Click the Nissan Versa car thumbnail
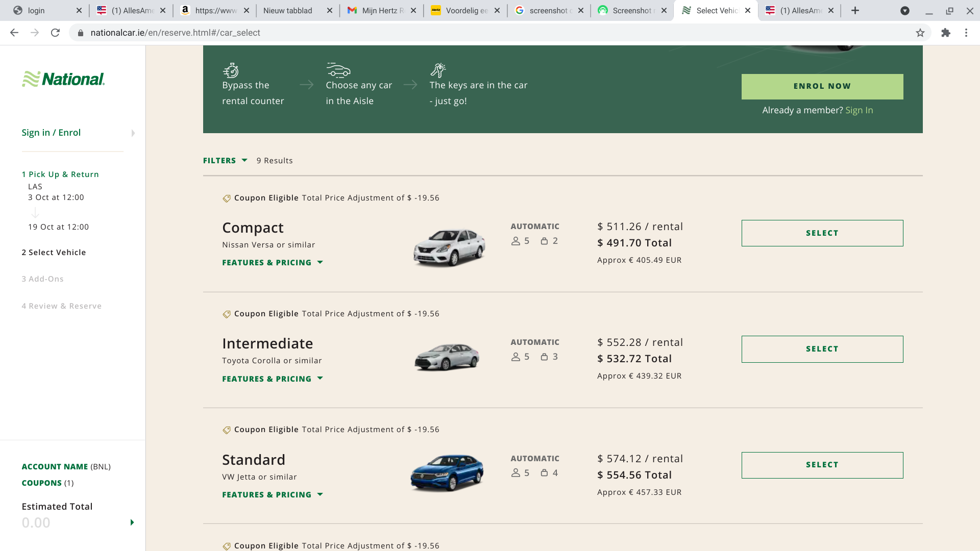The width and height of the screenshot is (980, 551). click(x=449, y=247)
